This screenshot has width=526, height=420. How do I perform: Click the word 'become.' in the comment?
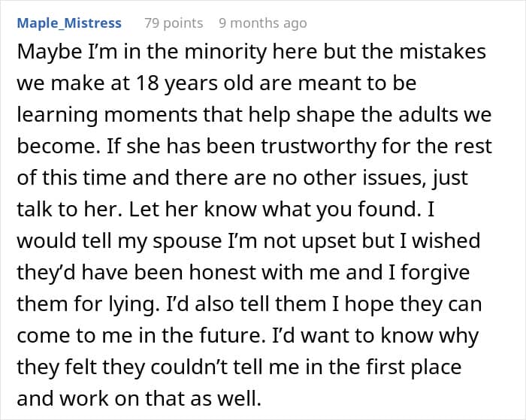coord(59,146)
